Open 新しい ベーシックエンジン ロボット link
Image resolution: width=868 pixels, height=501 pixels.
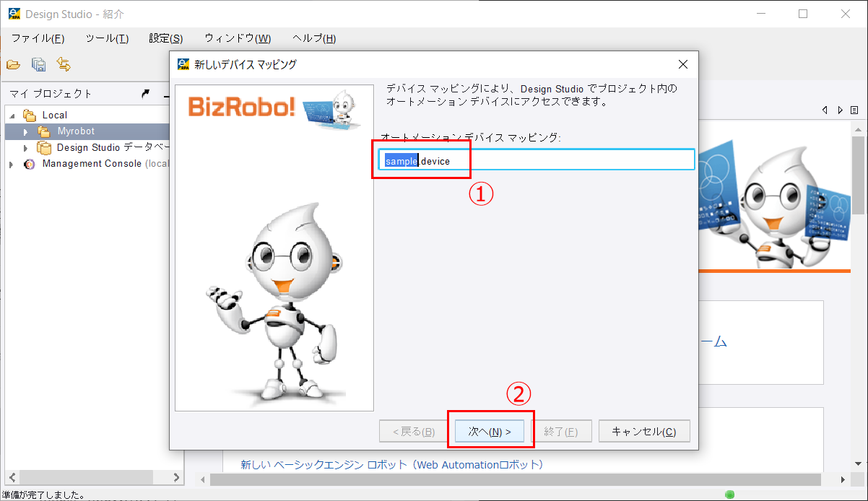[391, 464]
